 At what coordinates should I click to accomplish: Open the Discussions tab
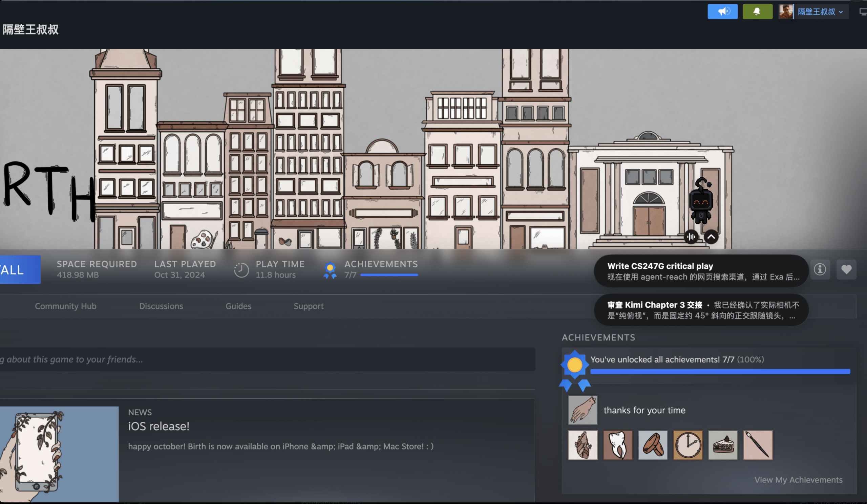point(161,306)
